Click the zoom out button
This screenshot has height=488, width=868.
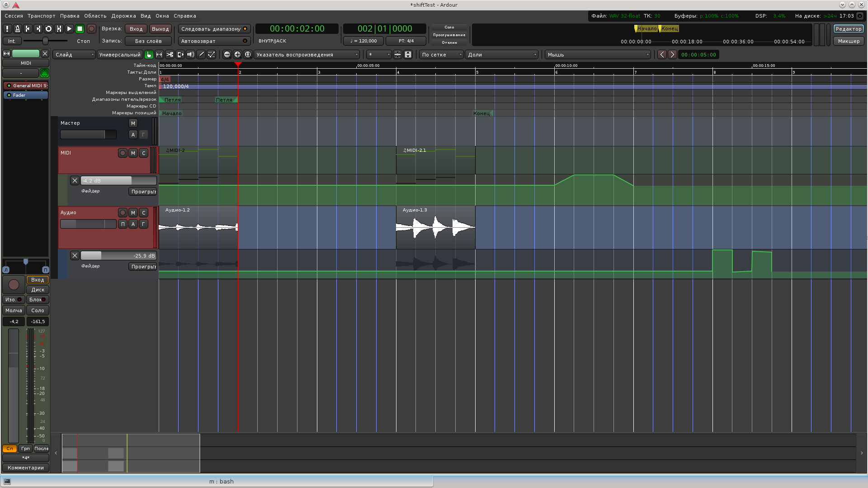(227, 55)
